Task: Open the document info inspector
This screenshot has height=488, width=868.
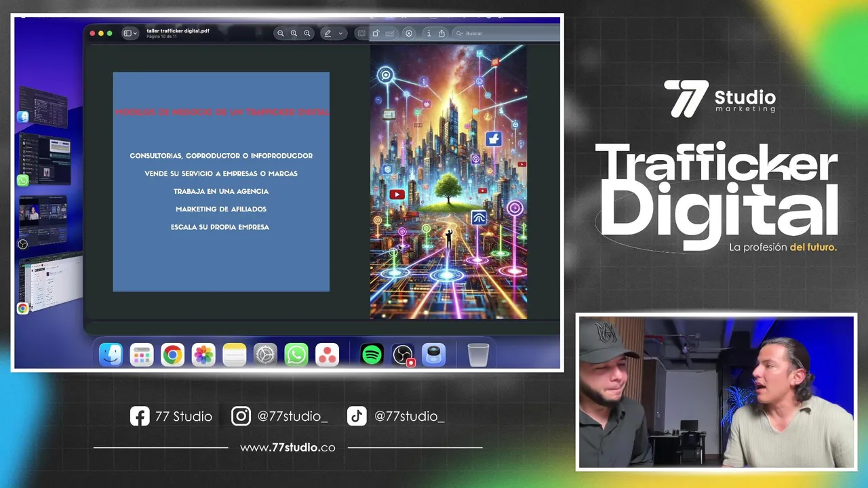Action: [x=429, y=33]
